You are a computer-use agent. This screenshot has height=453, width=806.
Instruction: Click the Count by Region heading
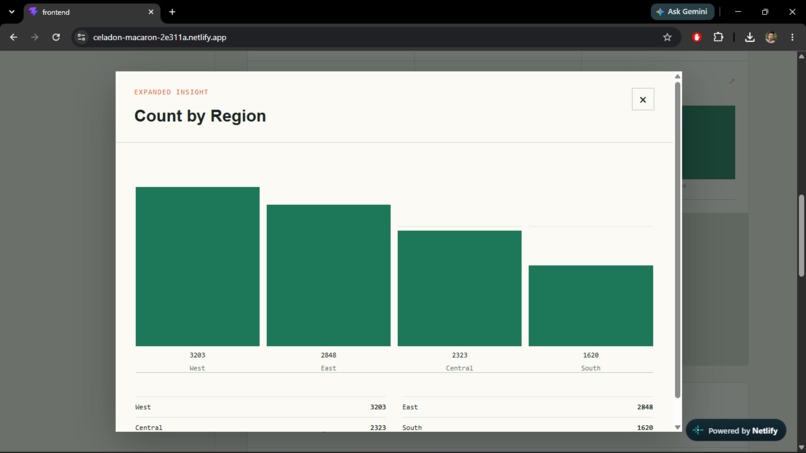pyautogui.click(x=200, y=116)
